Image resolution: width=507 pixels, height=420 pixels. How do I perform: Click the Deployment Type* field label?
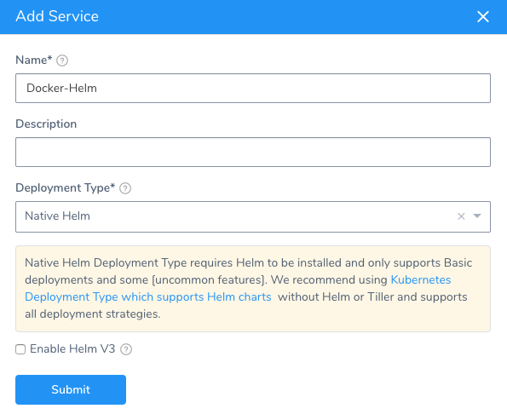point(66,188)
